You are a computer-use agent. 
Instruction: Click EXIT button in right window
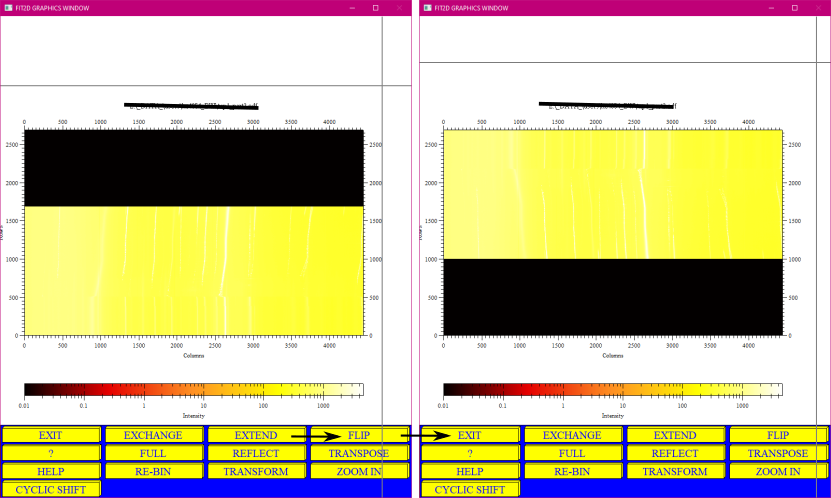(470, 435)
